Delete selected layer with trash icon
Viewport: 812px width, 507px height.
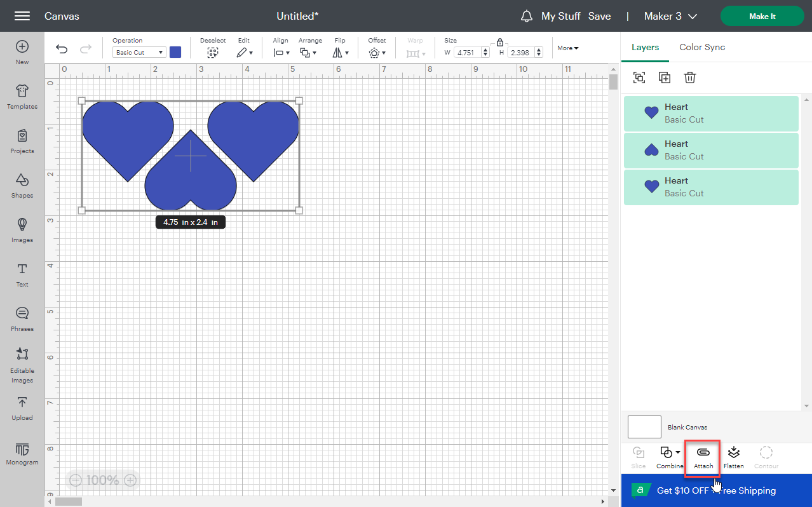690,78
